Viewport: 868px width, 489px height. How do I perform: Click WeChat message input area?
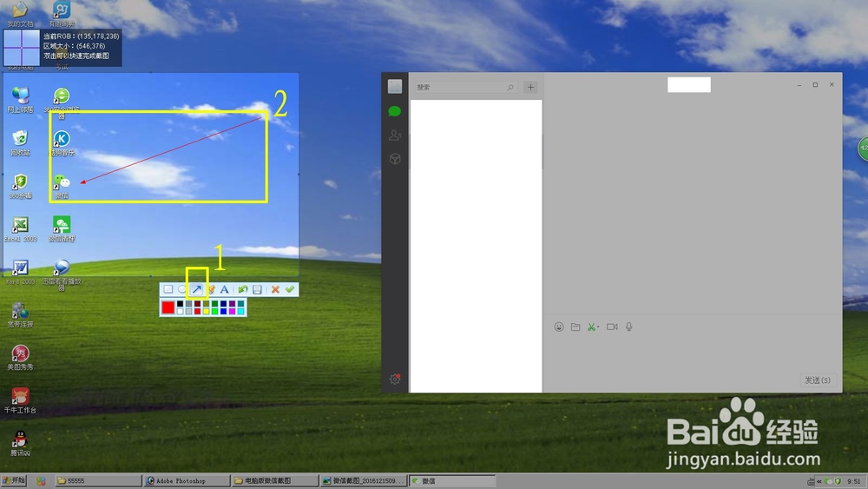click(x=693, y=354)
